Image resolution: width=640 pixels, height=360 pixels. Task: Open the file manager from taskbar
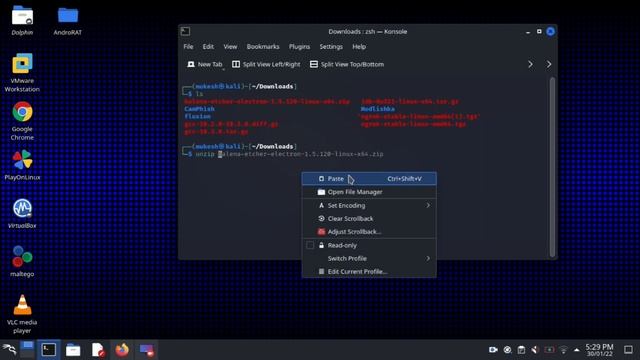pyautogui.click(x=73, y=350)
